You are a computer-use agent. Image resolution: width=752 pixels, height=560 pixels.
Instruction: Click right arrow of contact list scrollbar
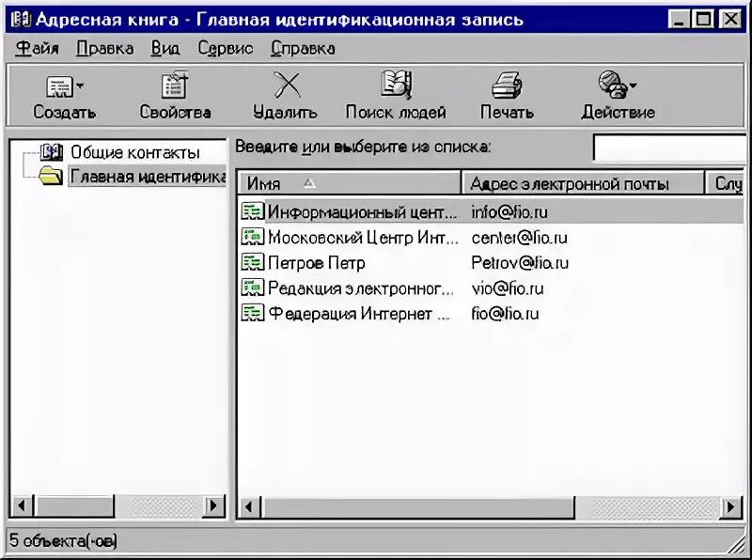tap(731, 506)
